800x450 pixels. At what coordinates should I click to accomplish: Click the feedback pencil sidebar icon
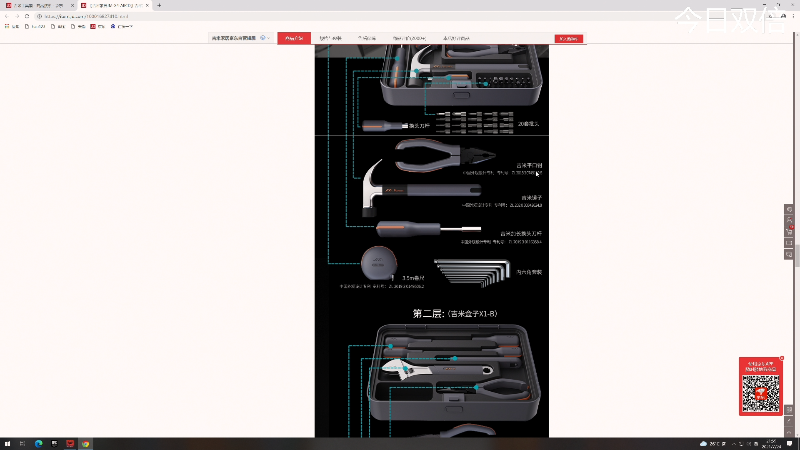click(x=789, y=420)
